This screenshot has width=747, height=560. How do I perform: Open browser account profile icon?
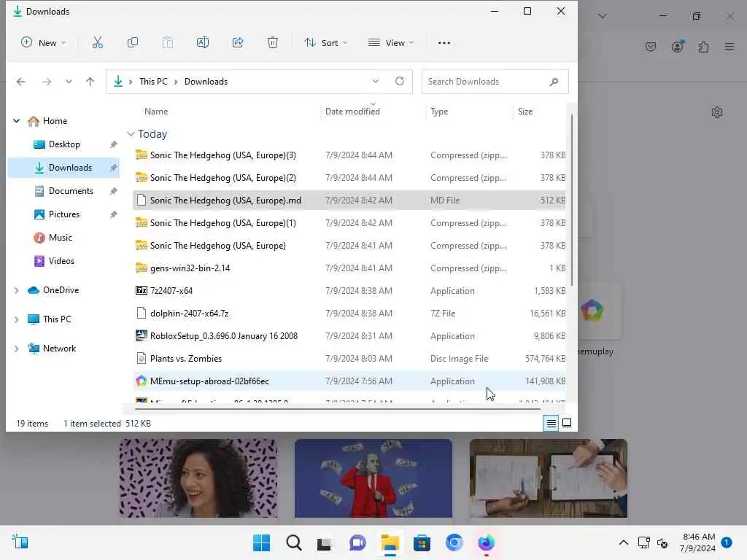(x=678, y=46)
